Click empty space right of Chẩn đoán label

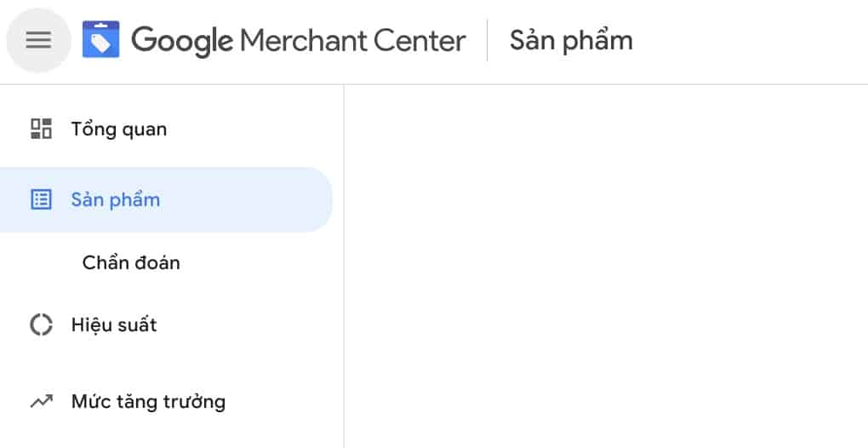pyautogui.click(x=255, y=262)
